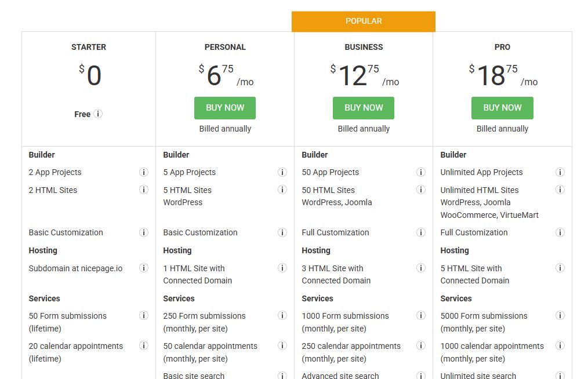Click info icon for Unlimited site search

(x=560, y=376)
